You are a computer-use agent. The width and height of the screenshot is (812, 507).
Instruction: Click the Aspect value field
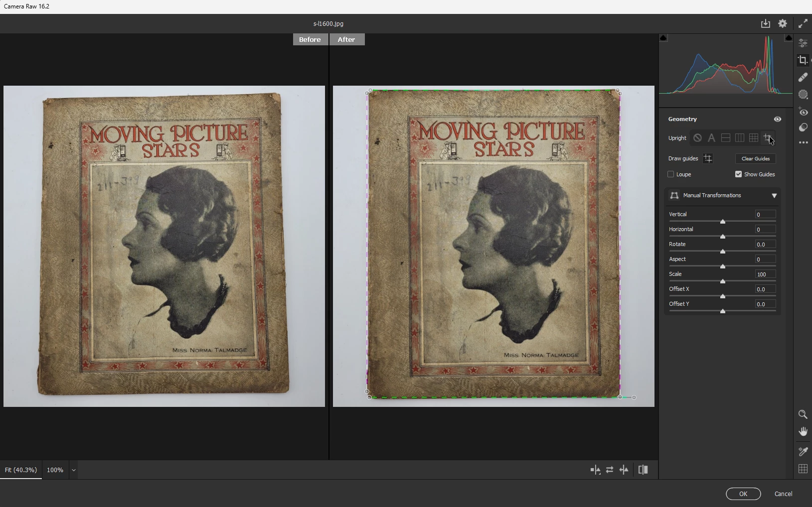point(765,259)
